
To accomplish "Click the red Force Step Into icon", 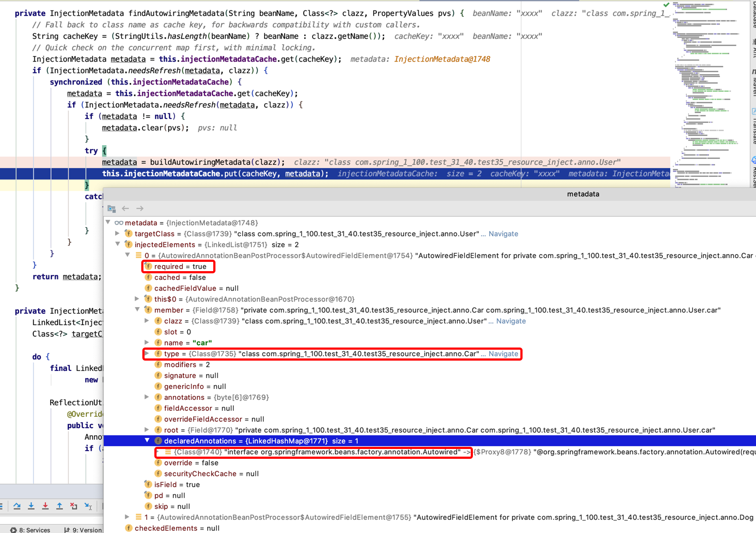I will pyautogui.click(x=45, y=506).
